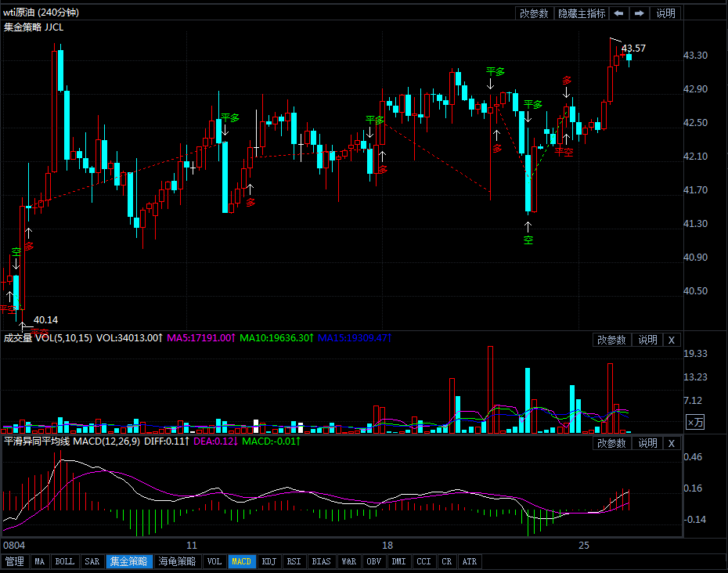The height and width of the screenshot is (573, 728).
Task: Click 改参数 in the volume panel
Action: (611, 340)
